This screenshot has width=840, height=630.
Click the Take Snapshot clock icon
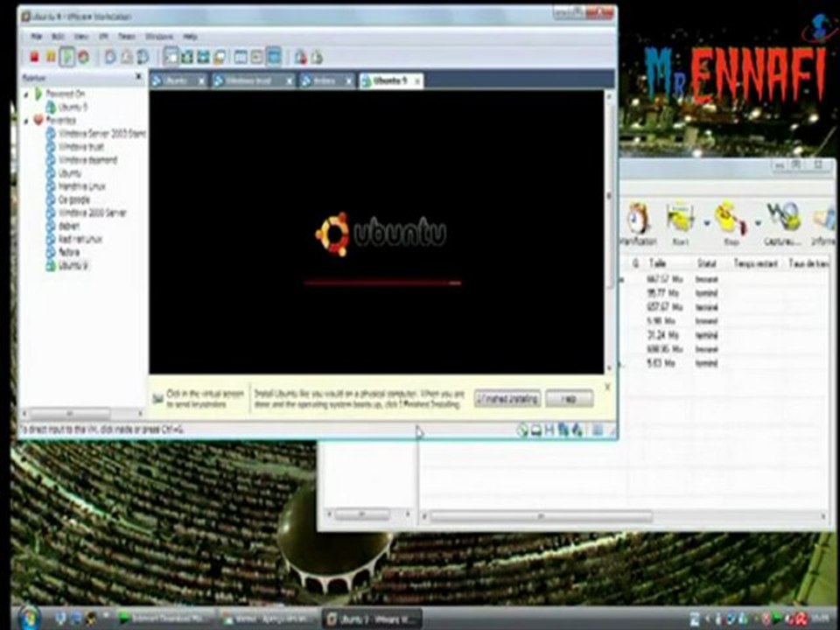coord(110,56)
